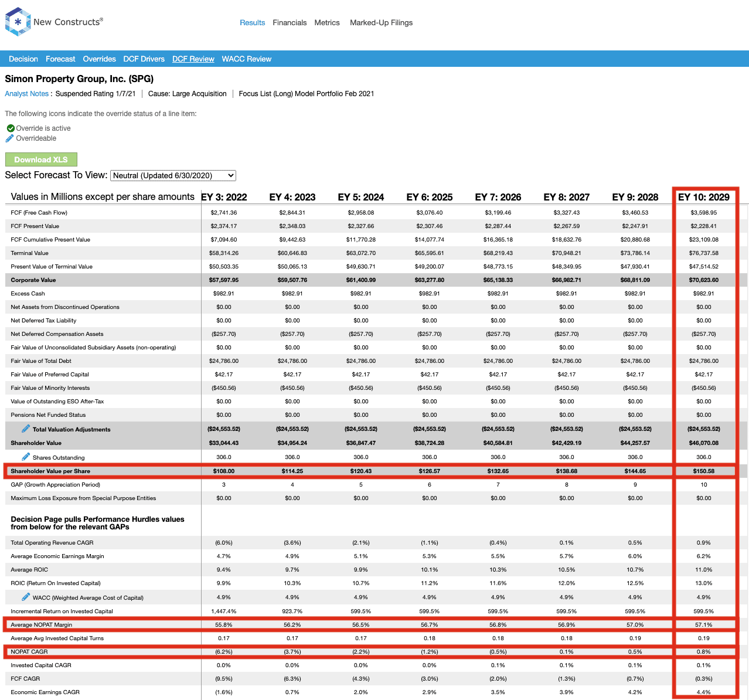
Task: Click the 'Fair Value of Total Debt' label
Action: (x=41, y=361)
